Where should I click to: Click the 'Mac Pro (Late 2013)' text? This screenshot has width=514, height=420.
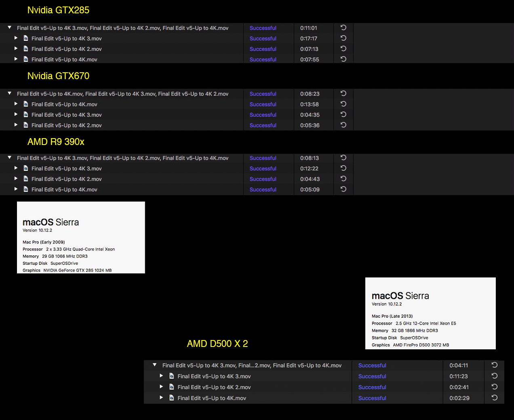point(392,316)
